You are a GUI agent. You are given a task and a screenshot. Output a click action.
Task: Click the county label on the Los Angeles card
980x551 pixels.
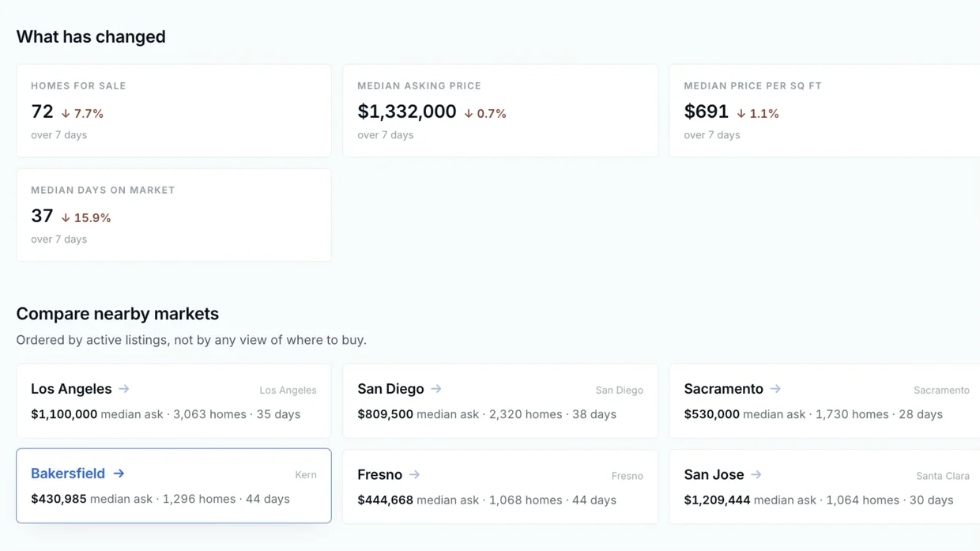coord(288,391)
